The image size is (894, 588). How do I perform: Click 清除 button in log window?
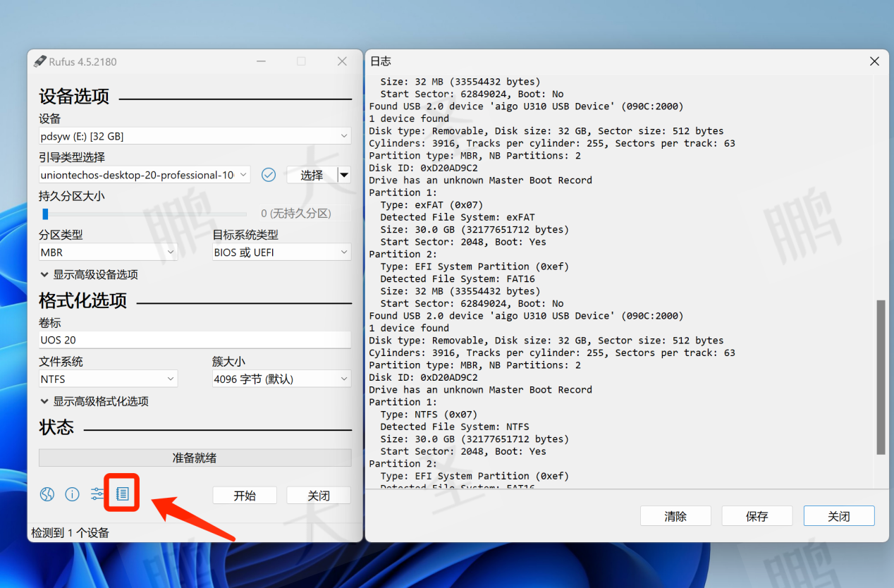point(675,516)
